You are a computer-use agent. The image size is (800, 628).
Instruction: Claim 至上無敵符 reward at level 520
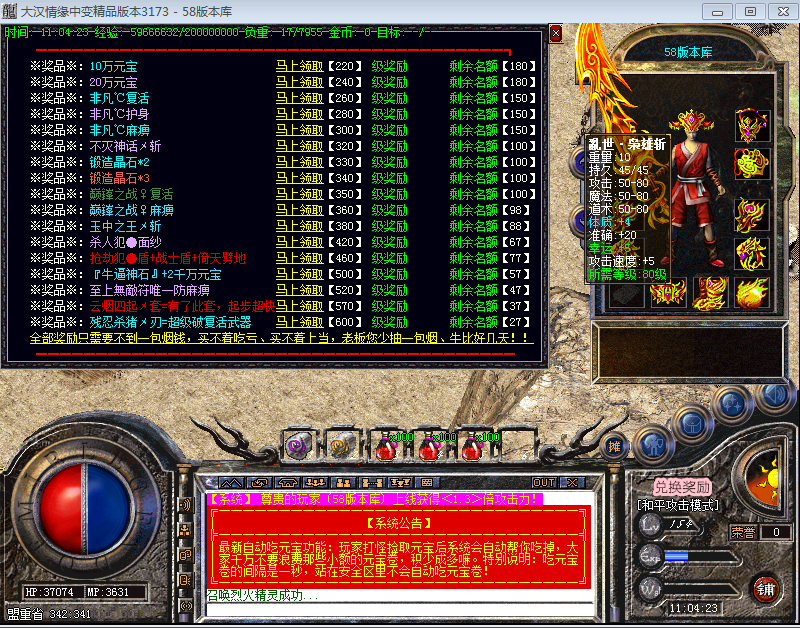pos(299,290)
